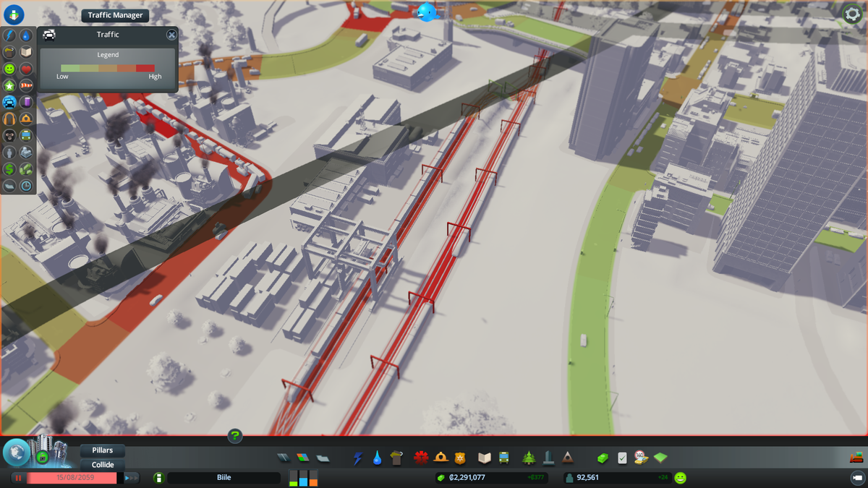Open the Population info view
868x488 pixels.
[x=9, y=152]
